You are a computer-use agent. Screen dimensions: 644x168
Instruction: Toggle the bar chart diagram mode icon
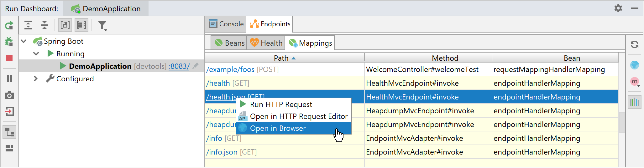[635, 102]
